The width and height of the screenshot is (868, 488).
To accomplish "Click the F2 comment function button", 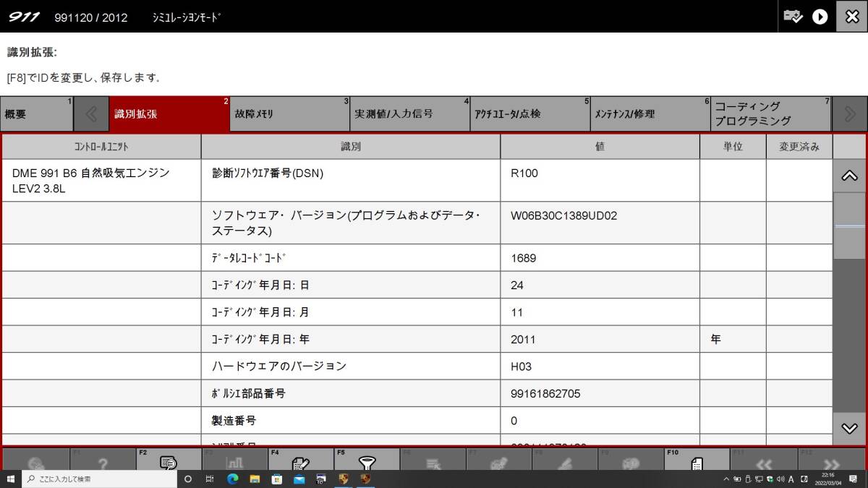I will click(168, 461).
